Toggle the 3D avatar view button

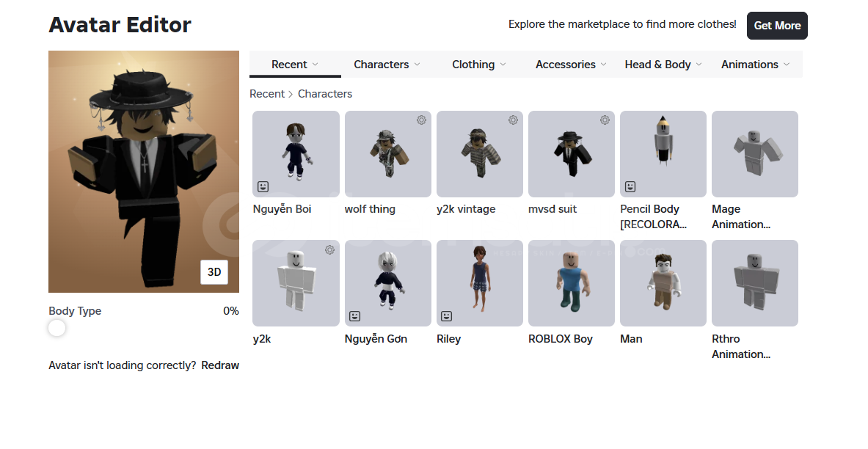[214, 272]
